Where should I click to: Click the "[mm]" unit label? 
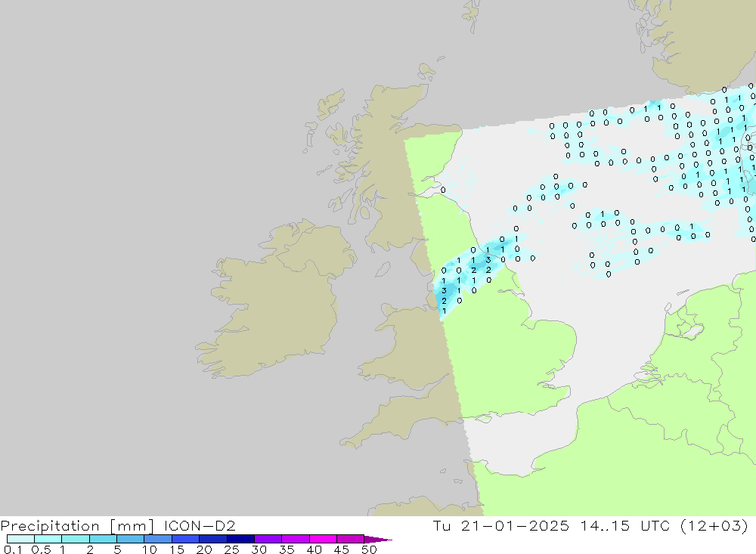[132, 526]
